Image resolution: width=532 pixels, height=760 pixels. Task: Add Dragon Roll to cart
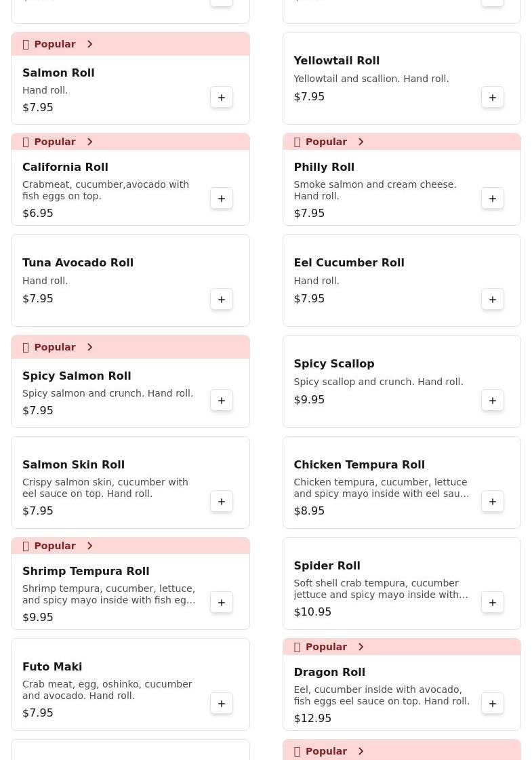[x=493, y=704]
